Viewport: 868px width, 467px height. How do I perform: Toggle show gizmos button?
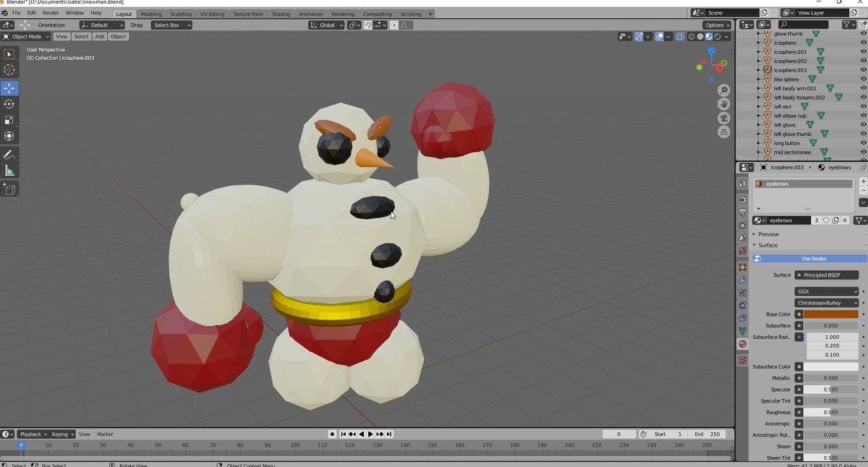(639, 36)
